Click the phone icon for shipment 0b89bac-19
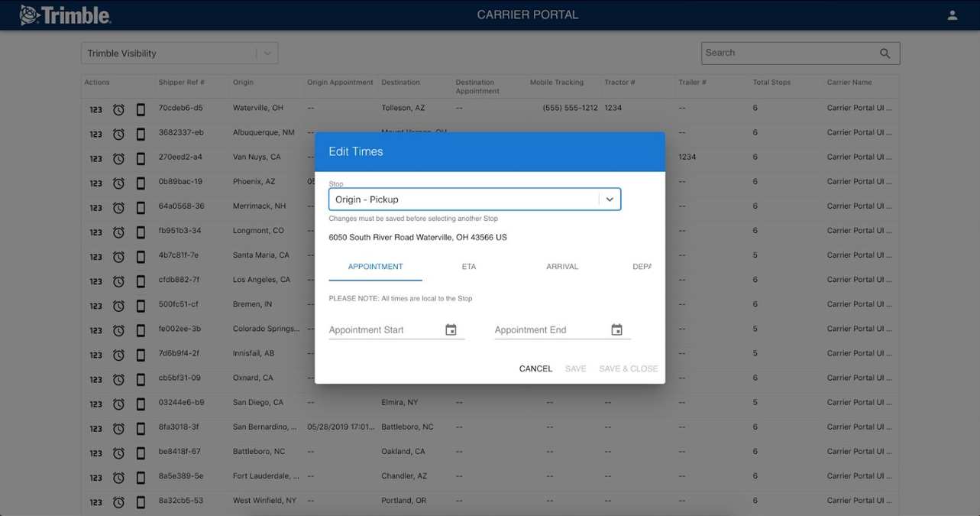This screenshot has height=516, width=980. tap(141, 183)
